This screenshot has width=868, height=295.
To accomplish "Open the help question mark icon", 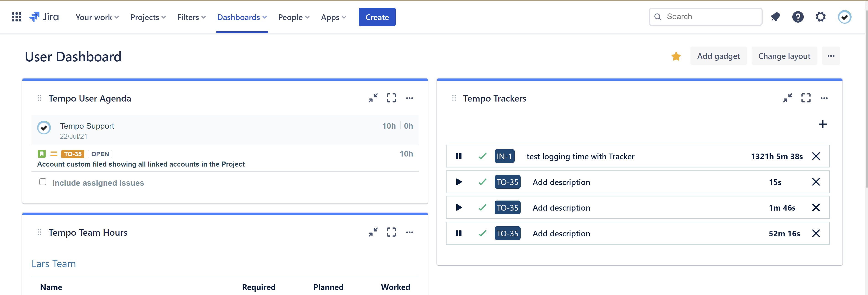I will [798, 16].
